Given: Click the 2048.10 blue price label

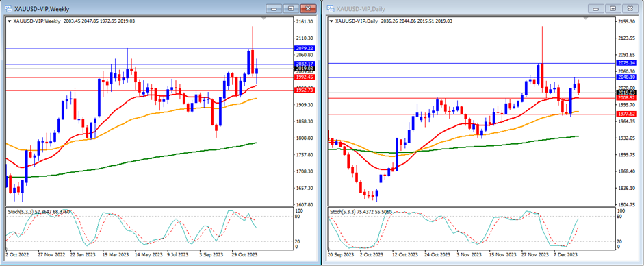Looking at the screenshot, I should point(627,77).
